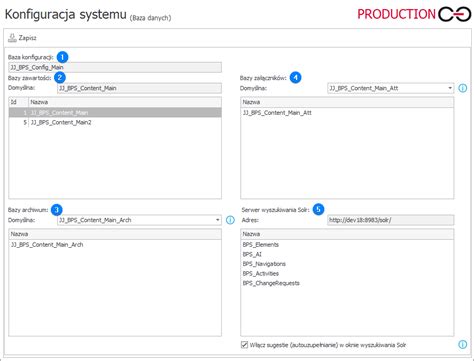474x361 pixels.
Task: Click the Nazwa header in archive databases list
Action: 115,234
